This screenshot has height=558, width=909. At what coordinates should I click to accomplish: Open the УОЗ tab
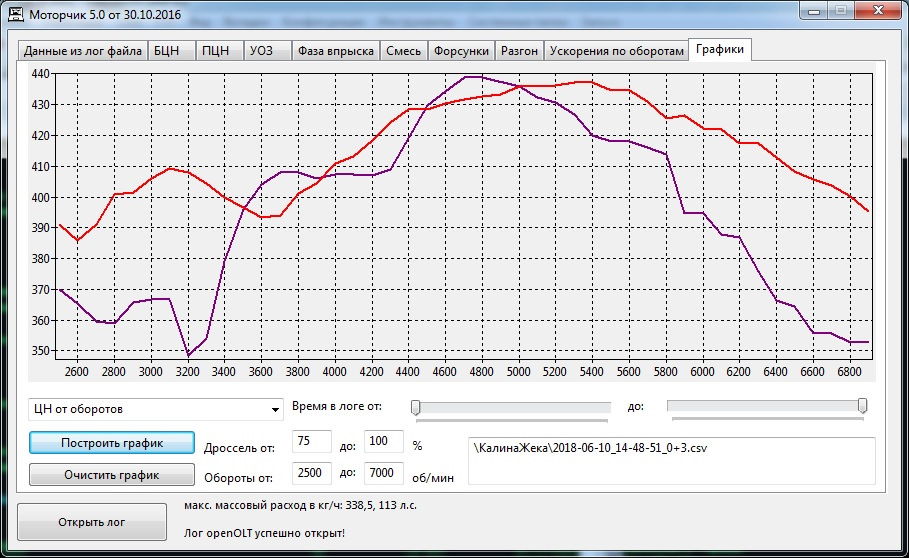(x=267, y=51)
